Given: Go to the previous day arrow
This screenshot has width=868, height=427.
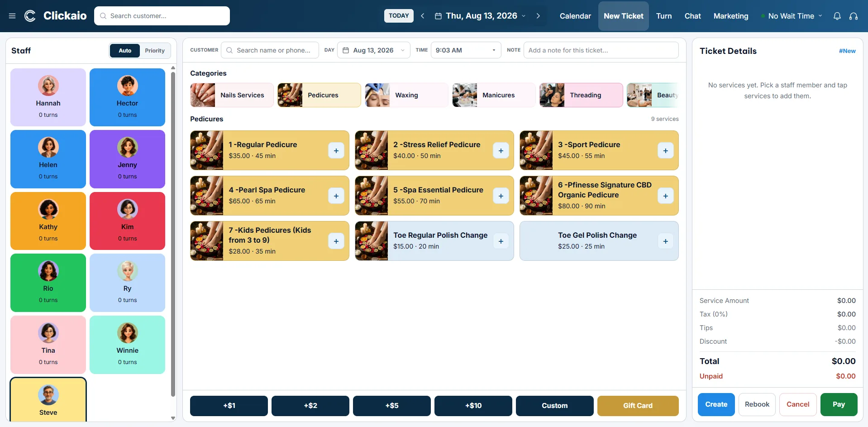Looking at the screenshot, I should 422,16.
